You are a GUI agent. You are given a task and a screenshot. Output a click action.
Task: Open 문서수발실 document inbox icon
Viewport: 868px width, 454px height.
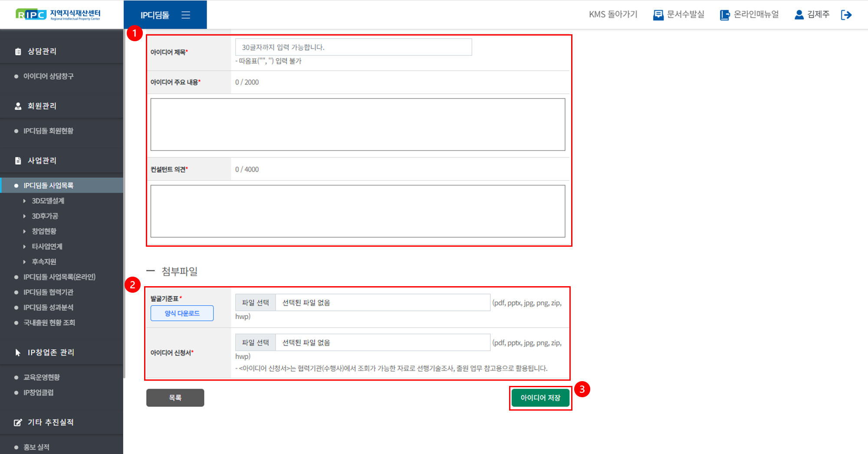point(658,15)
